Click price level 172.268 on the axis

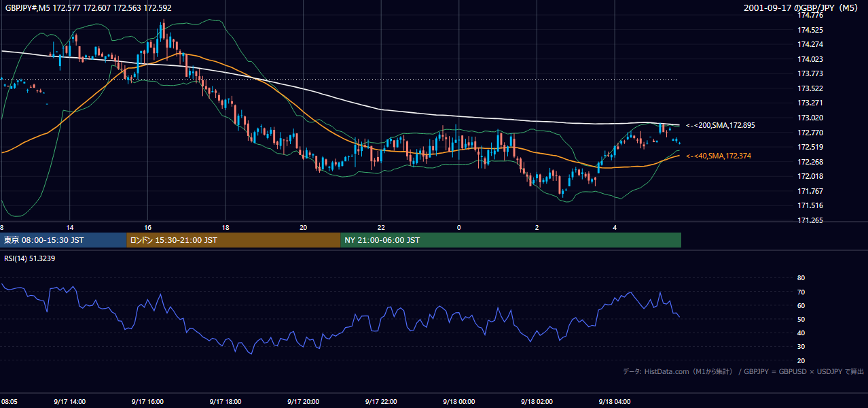click(810, 162)
